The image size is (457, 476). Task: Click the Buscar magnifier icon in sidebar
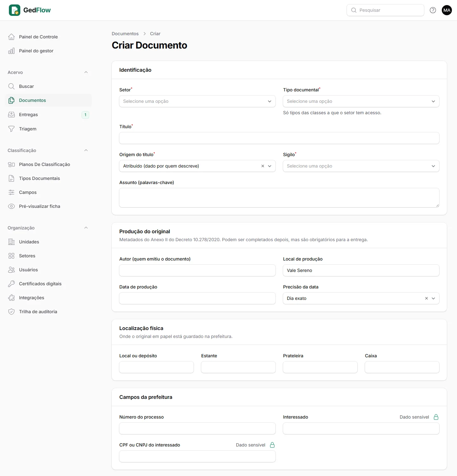tap(11, 86)
